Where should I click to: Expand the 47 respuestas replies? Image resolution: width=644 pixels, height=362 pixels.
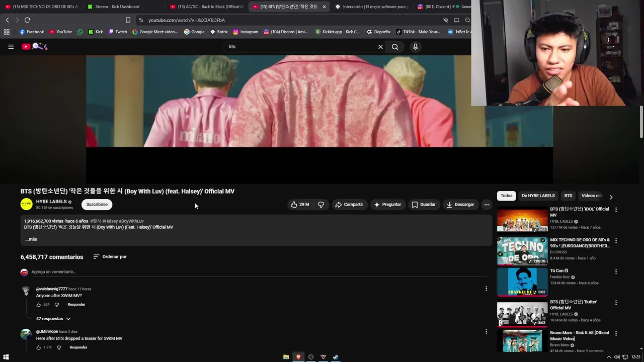tap(53, 319)
